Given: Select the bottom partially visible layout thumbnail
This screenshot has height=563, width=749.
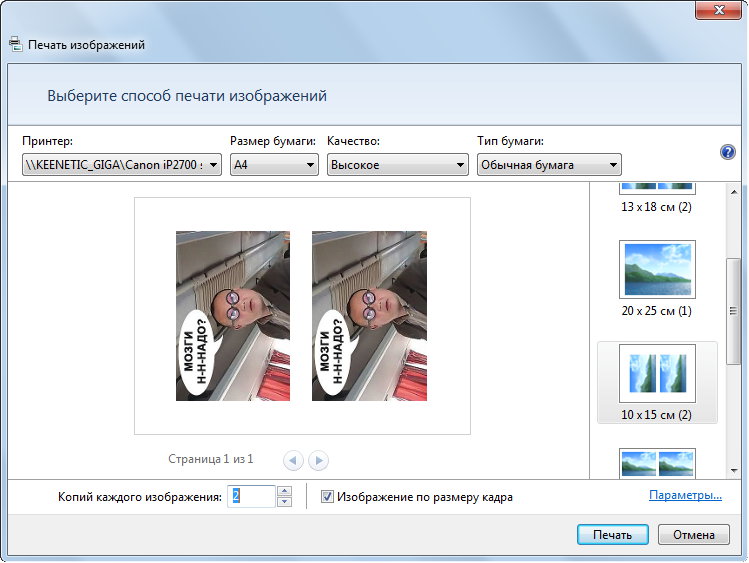Looking at the screenshot, I should [x=657, y=463].
